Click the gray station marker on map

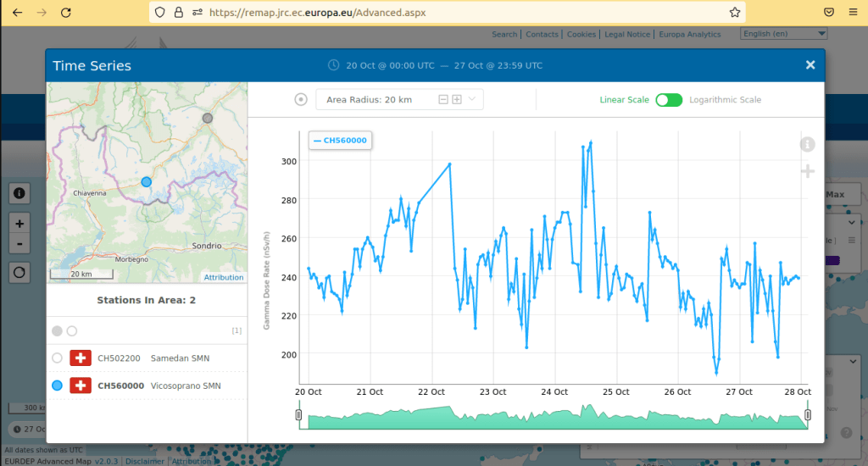pos(208,118)
